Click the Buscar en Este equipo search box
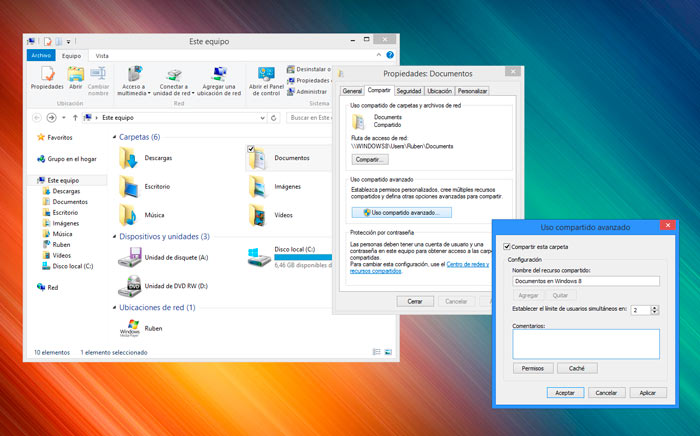The height and width of the screenshot is (436, 700). pyautogui.click(x=309, y=118)
